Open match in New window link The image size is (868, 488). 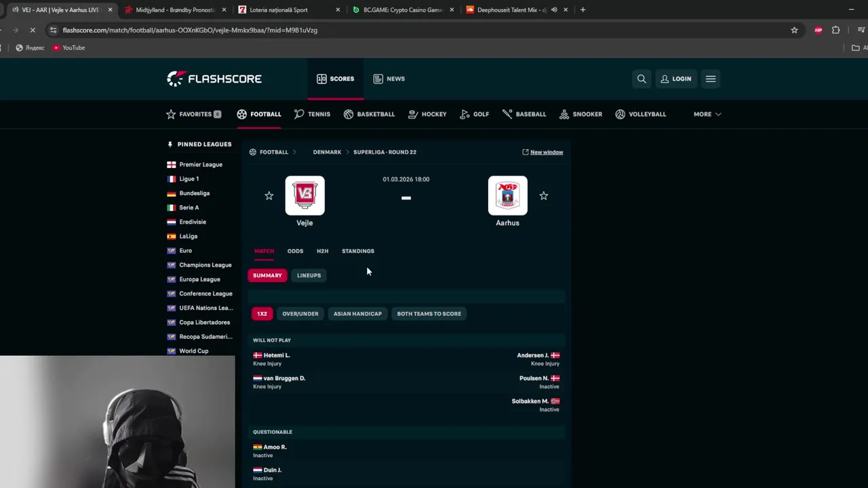point(542,152)
